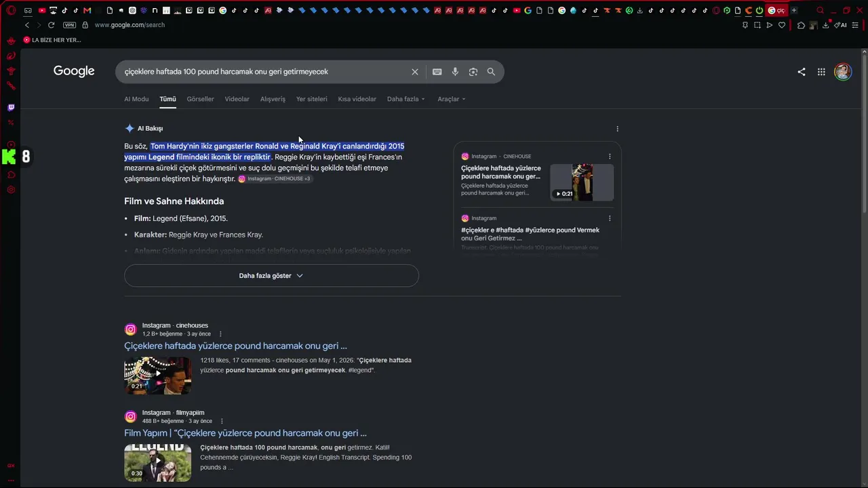
Task: Open Film Yapım result title link
Action: (245, 433)
